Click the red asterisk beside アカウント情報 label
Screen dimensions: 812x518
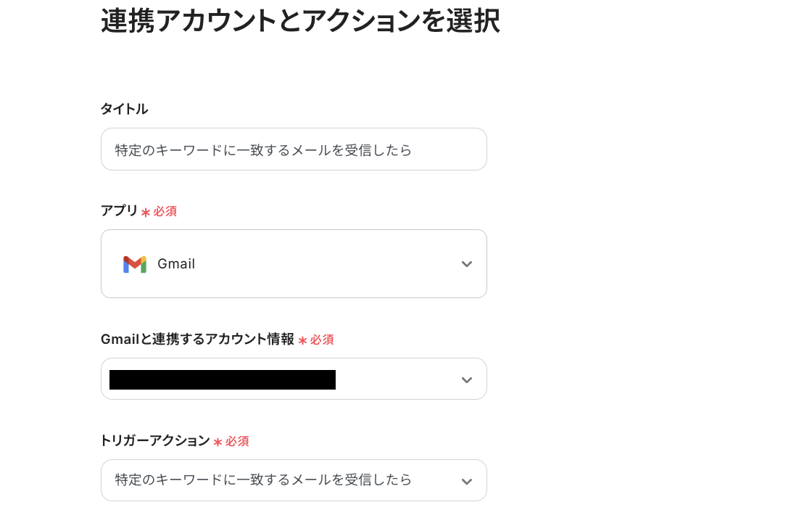(303, 340)
